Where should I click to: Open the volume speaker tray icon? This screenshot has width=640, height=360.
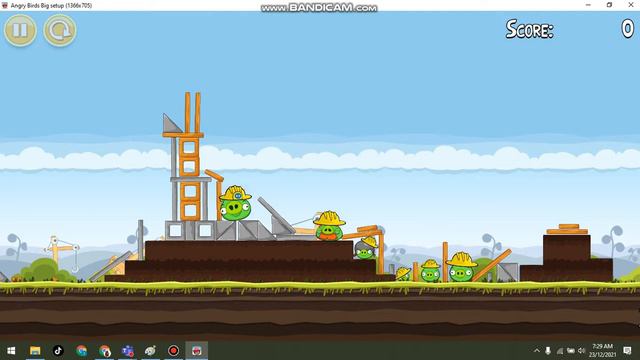(x=582, y=351)
